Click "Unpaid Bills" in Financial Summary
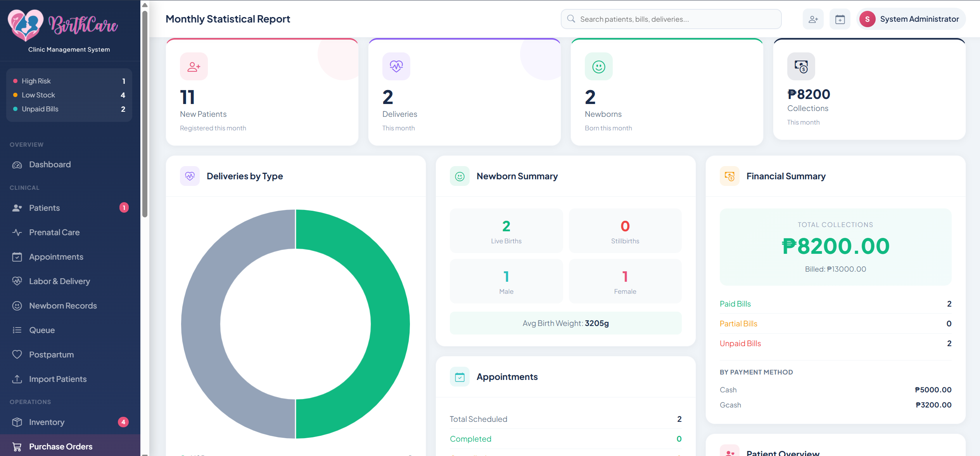This screenshot has width=980, height=456. [x=740, y=343]
